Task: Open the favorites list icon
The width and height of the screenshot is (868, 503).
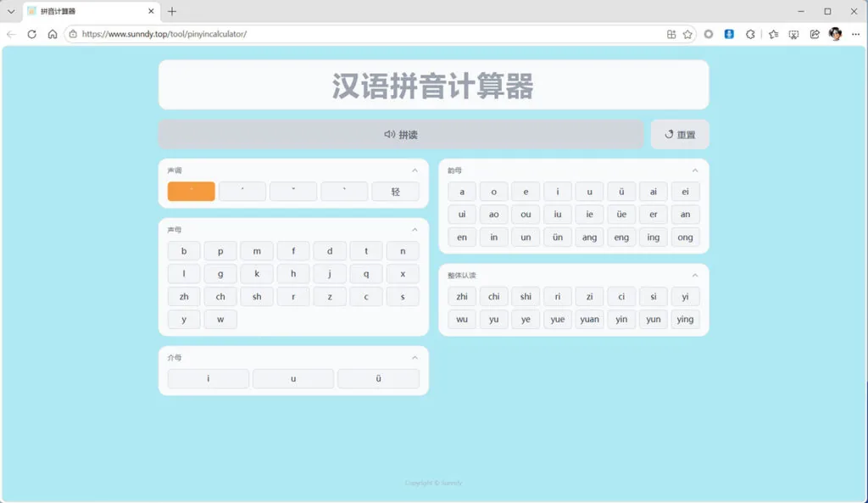Action: (x=773, y=34)
